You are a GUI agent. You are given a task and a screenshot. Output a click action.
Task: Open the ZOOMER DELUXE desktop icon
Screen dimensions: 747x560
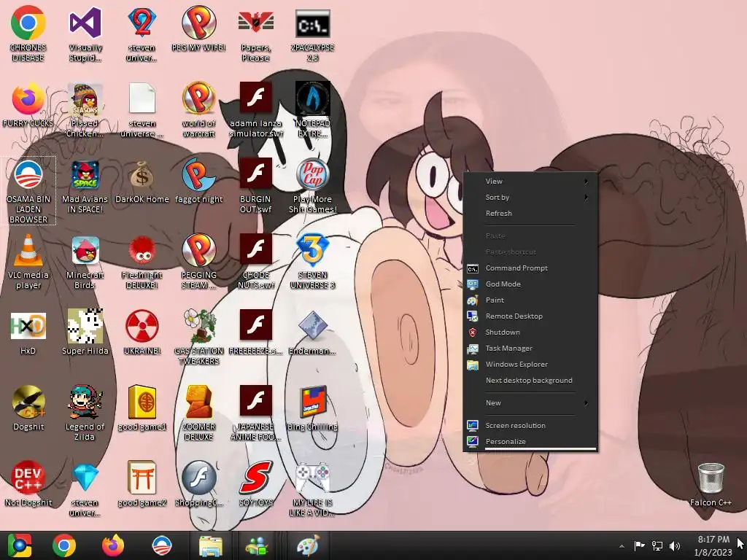pyautogui.click(x=198, y=402)
